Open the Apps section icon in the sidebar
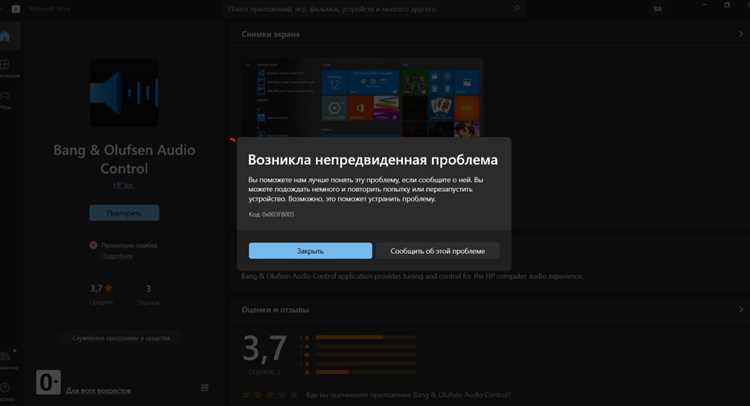 (x=5, y=67)
